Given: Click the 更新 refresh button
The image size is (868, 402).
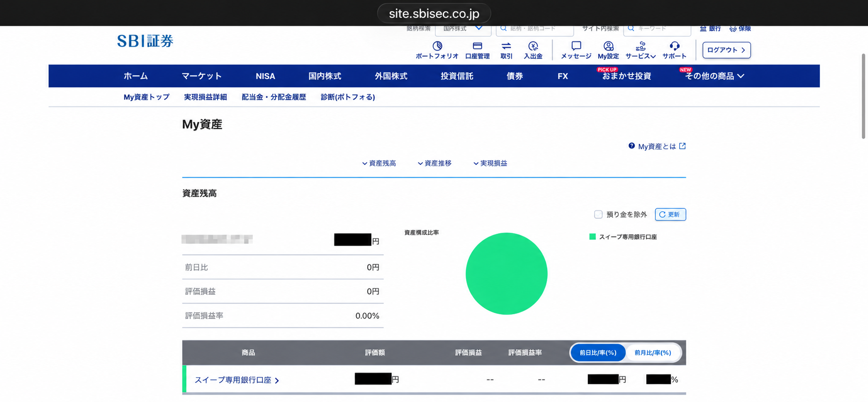Looking at the screenshot, I should pyautogui.click(x=670, y=214).
